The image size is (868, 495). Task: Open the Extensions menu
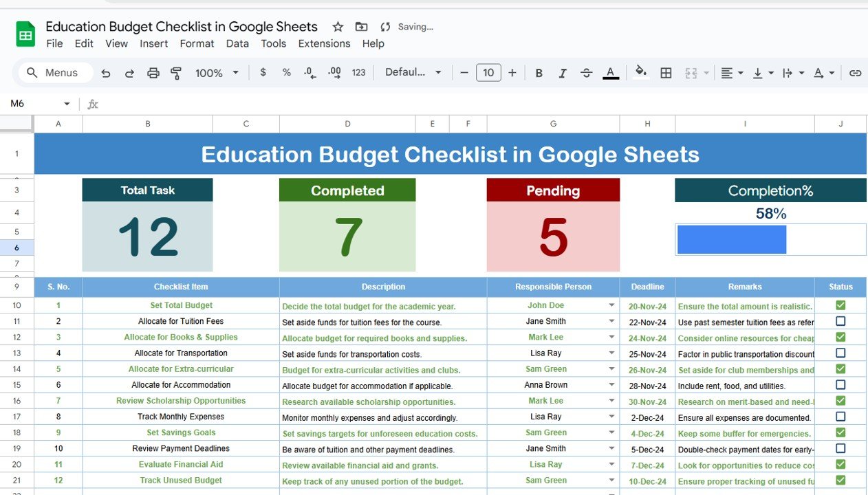324,43
